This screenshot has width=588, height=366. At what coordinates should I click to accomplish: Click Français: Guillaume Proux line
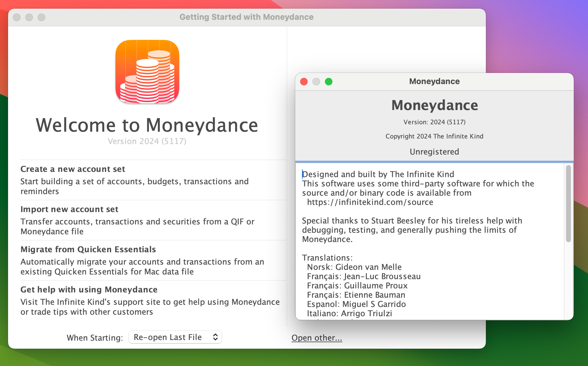[357, 286]
